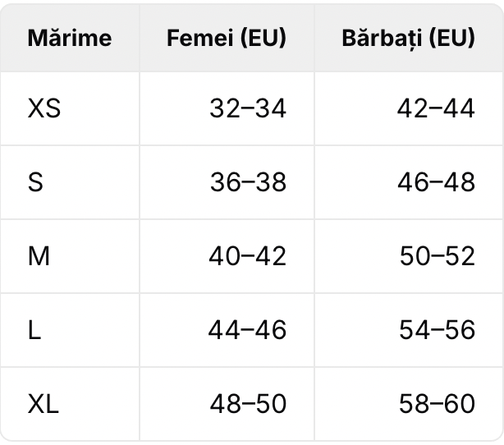Click the XL row's men's value 58–60

[437, 404]
